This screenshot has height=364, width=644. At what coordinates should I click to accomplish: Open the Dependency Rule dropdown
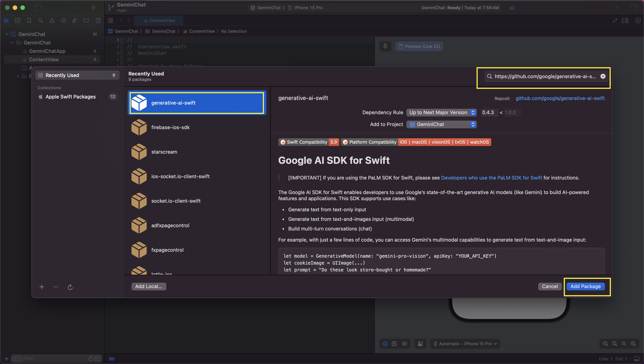pyautogui.click(x=441, y=112)
